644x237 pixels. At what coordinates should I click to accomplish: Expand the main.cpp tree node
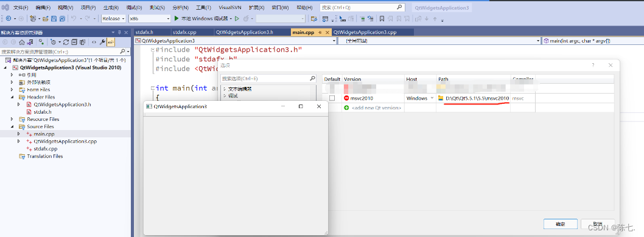point(18,134)
